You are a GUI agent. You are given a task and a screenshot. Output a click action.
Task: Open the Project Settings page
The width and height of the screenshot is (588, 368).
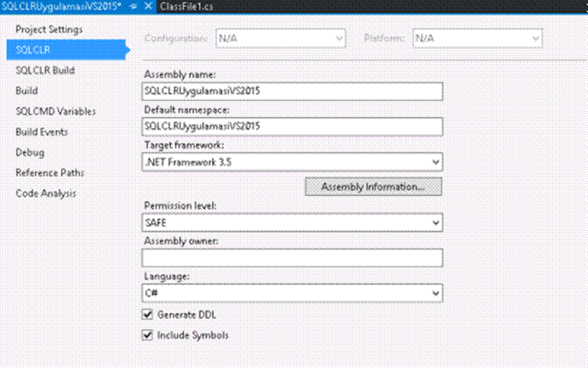49,29
